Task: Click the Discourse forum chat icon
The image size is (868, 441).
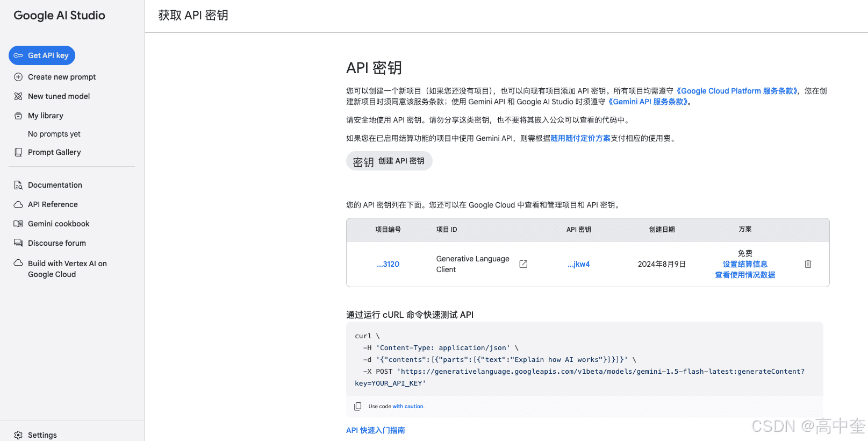Action: coord(18,243)
